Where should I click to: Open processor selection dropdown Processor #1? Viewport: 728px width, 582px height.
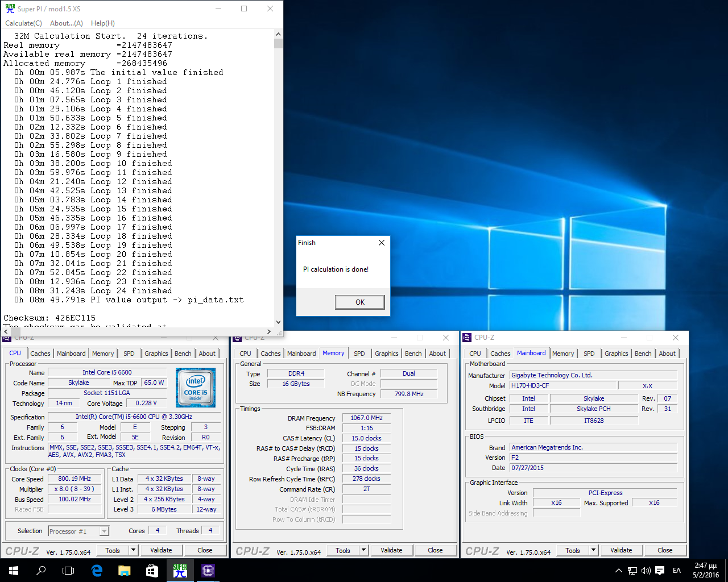point(78,531)
